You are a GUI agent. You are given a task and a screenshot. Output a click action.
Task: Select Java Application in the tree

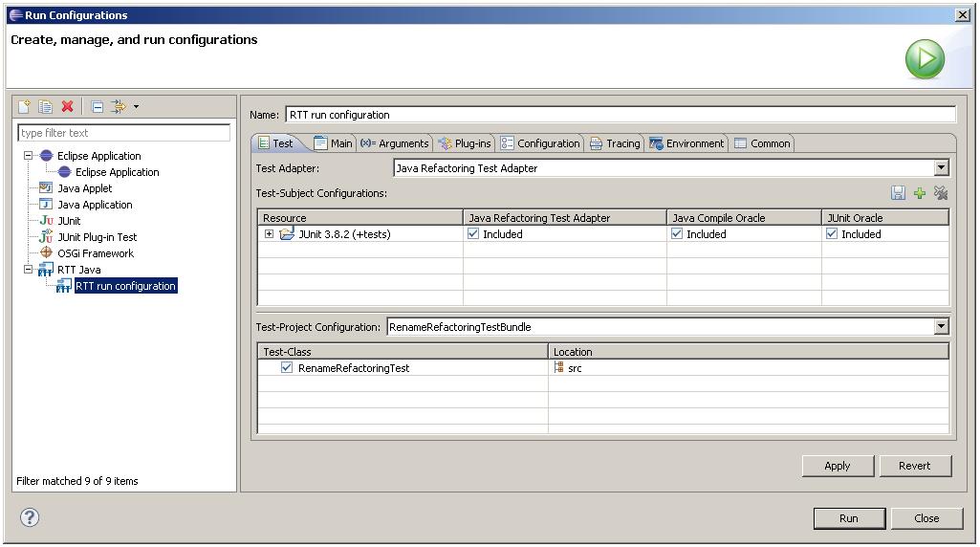coord(95,205)
